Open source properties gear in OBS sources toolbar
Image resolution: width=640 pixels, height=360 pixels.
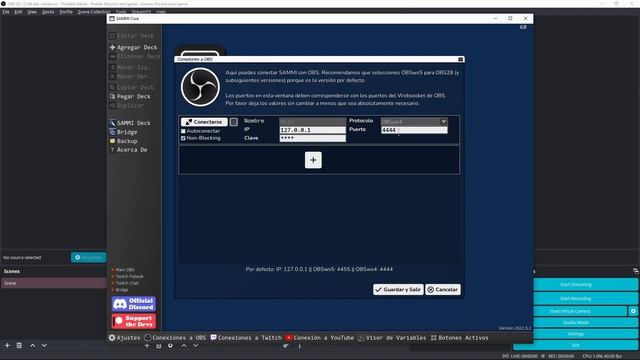pos(170,346)
